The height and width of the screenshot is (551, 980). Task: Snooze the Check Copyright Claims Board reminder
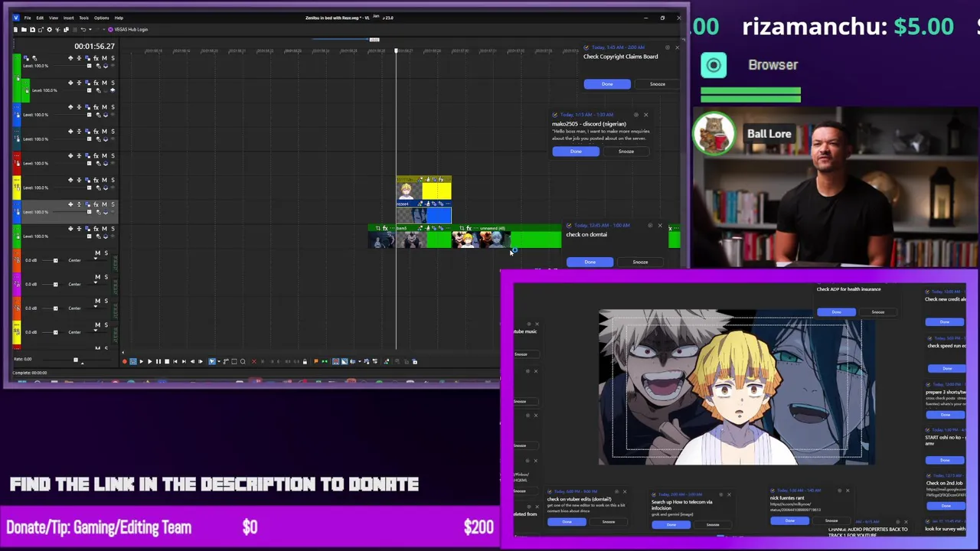[x=658, y=84]
